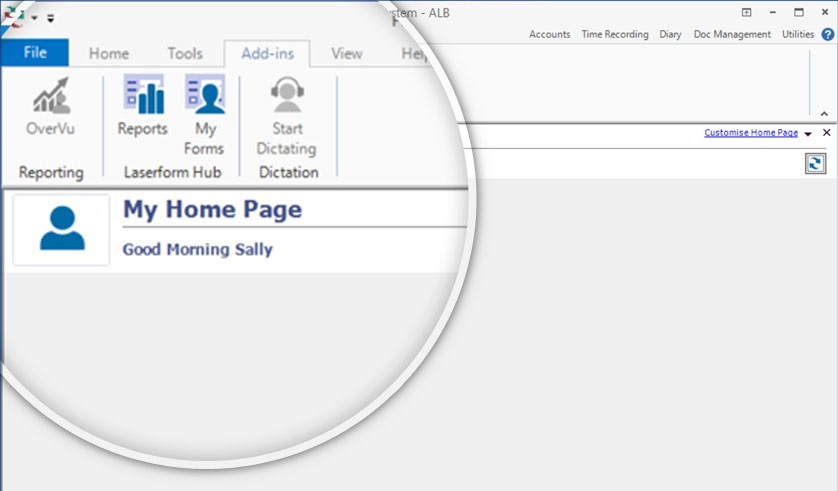Open the Doc Management menu
Image resolution: width=838 pixels, height=491 pixels.
click(732, 34)
